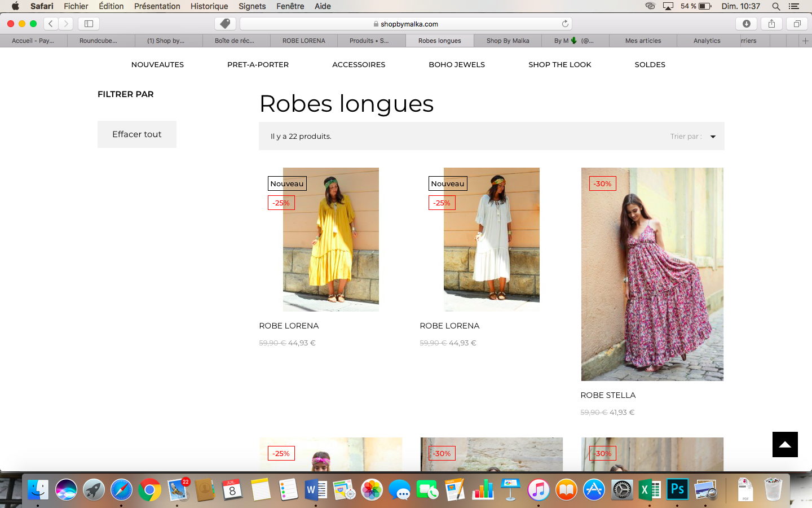The width and height of the screenshot is (812, 508).
Task: Show all tabs overview
Action: tap(797, 24)
